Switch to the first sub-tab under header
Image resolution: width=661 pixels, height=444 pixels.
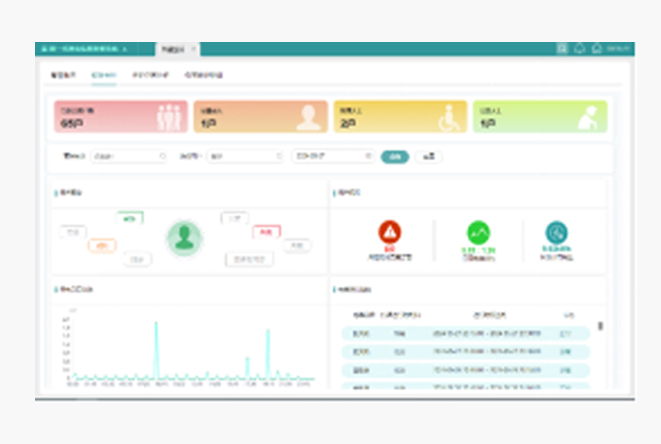tap(62, 75)
